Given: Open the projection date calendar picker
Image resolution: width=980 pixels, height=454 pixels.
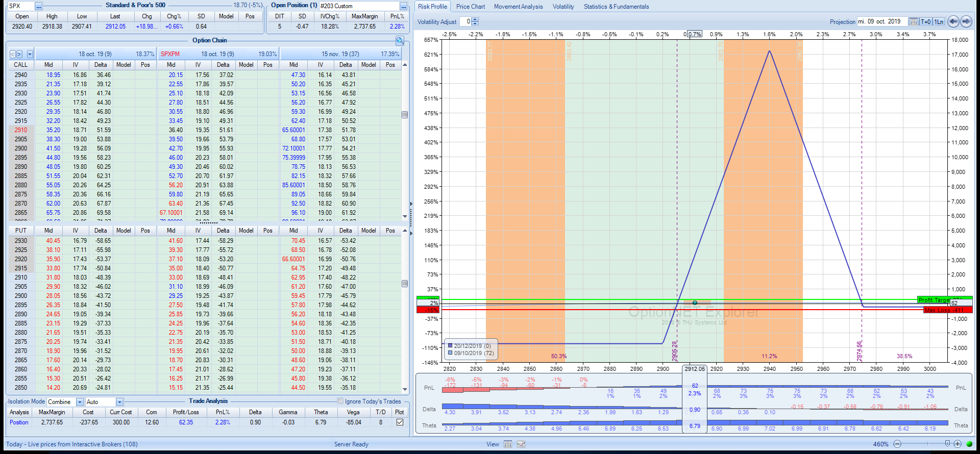Looking at the screenshot, I should pyautogui.click(x=913, y=21).
